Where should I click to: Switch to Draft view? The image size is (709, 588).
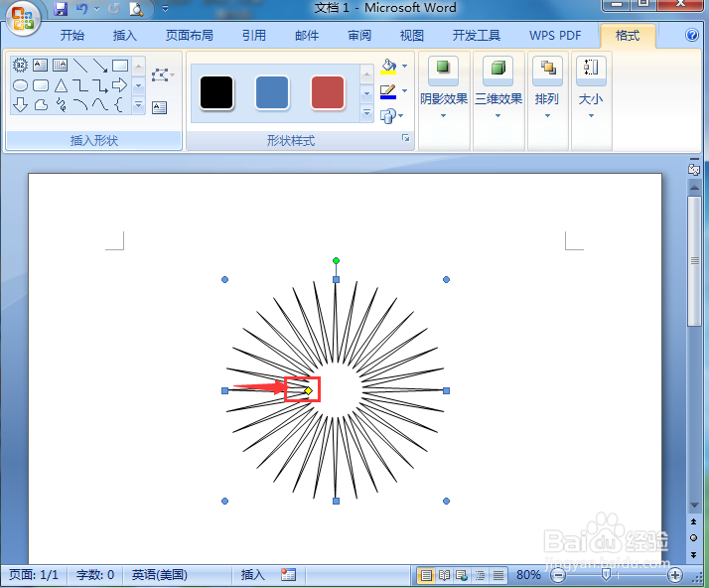tap(497, 575)
